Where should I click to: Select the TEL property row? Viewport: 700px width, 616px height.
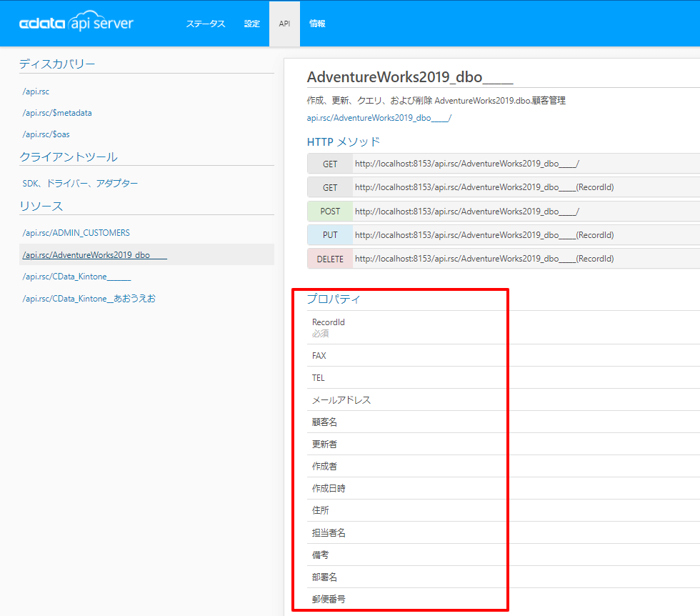503,378
